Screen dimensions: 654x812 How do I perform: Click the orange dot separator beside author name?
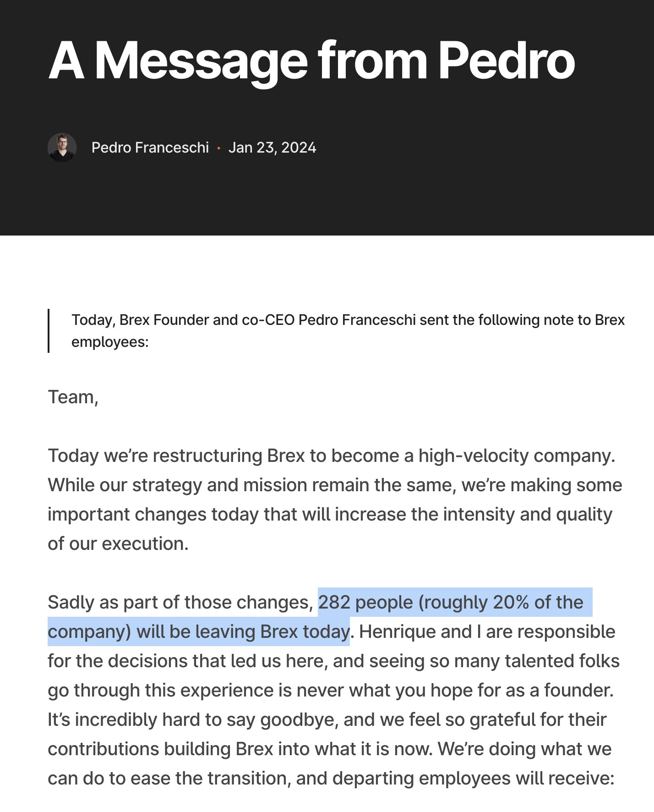(x=219, y=148)
